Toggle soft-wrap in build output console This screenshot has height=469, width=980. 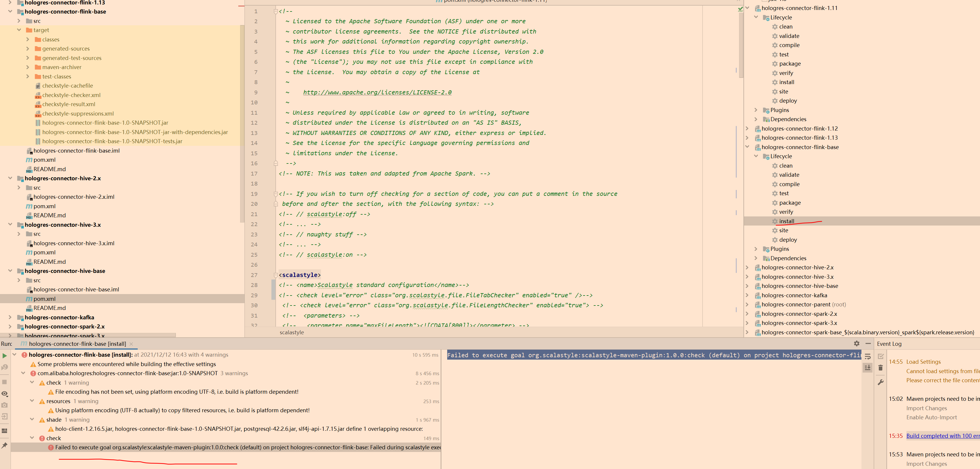tap(868, 357)
